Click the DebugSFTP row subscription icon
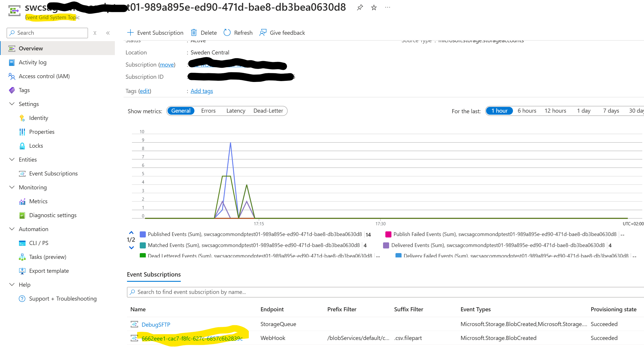The height and width of the screenshot is (353, 644). [134, 324]
